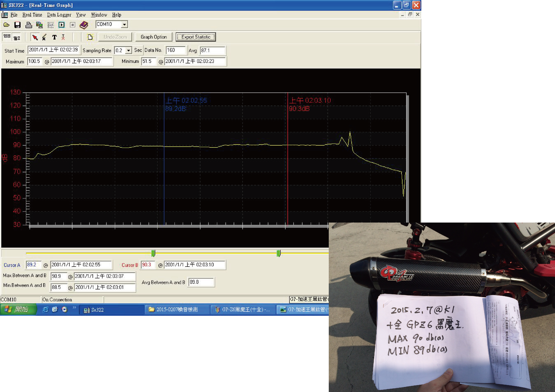This screenshot has width=555, height=392.
Task: Open the File menu
Action: [x=14, y=15]
